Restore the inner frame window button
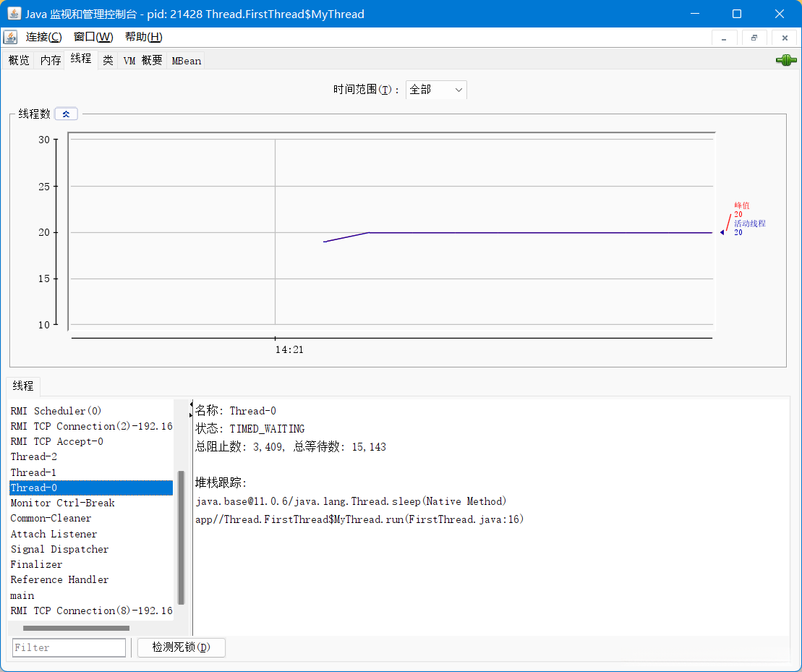 coord(754,38)
